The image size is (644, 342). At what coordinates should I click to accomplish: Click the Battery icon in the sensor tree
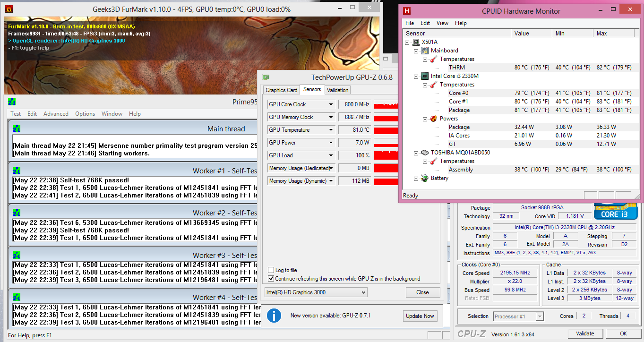pos(425,178)
